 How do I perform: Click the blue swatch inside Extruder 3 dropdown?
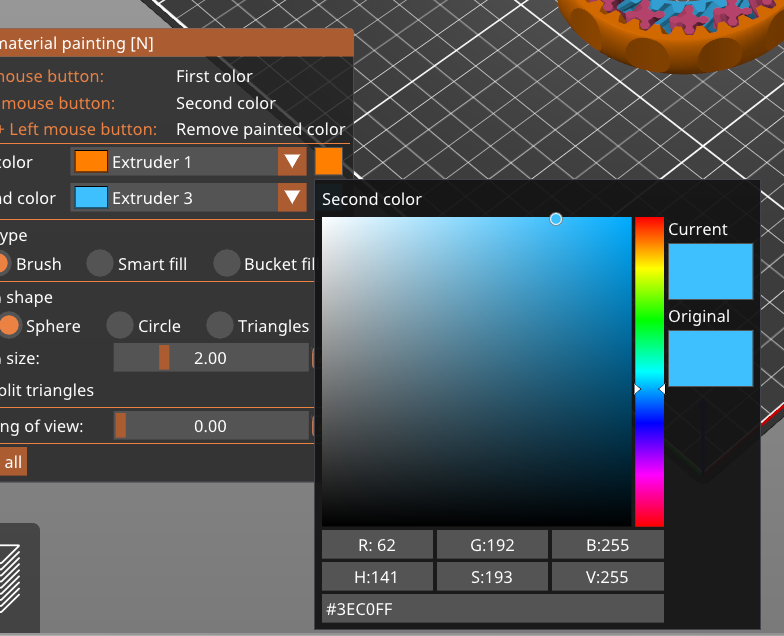point(91,198)
